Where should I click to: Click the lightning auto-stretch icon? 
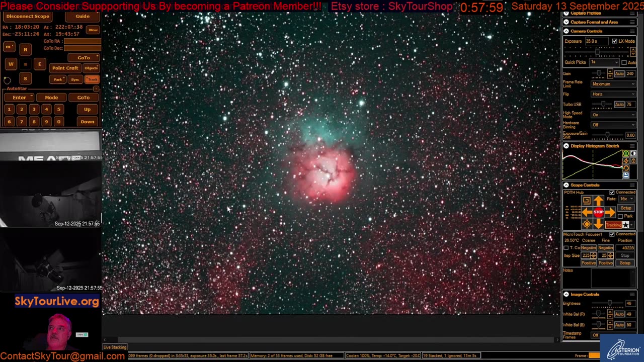[626, 161]
